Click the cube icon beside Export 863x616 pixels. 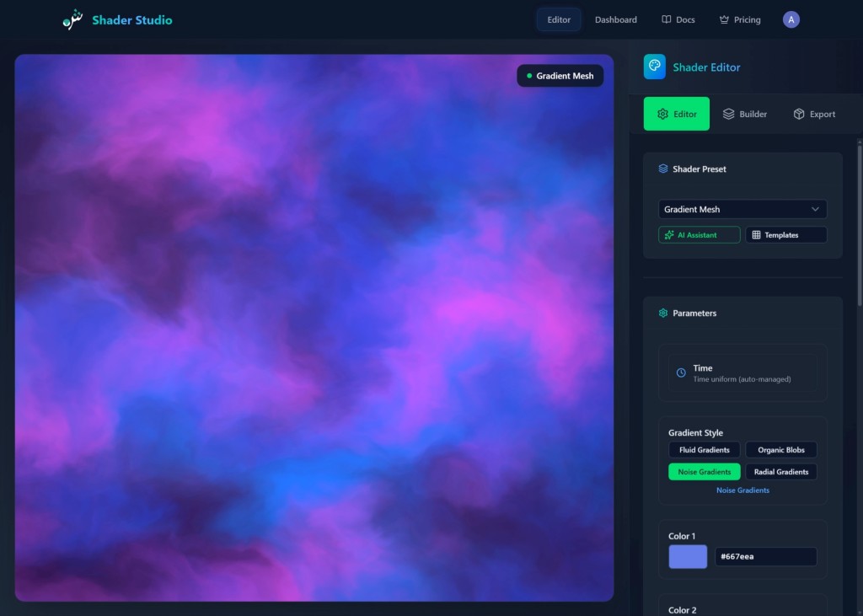[x=797, y=114]
